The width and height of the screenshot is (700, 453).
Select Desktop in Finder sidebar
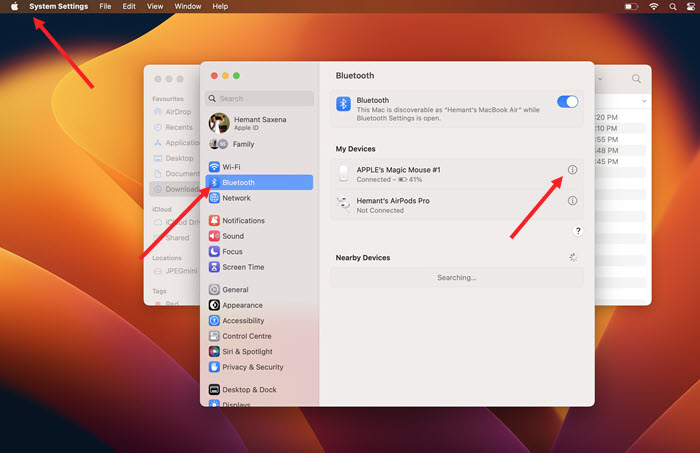click(175, 158)
